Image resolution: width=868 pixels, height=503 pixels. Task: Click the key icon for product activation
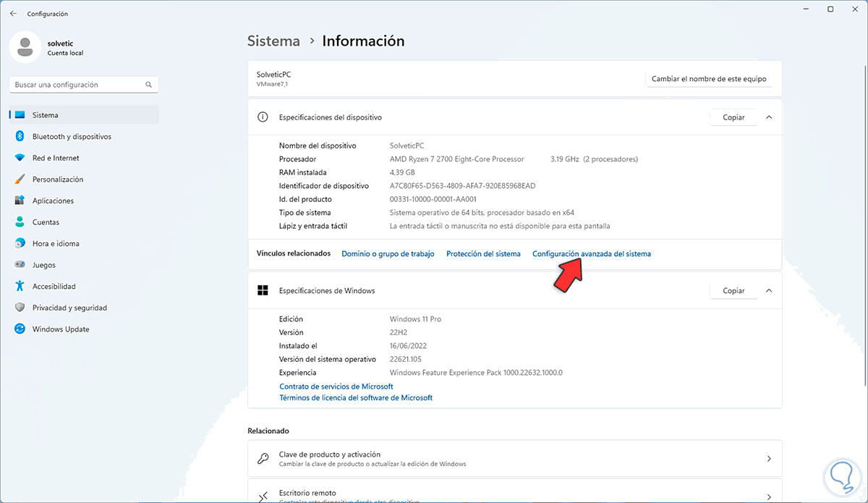tap(263, 459)
